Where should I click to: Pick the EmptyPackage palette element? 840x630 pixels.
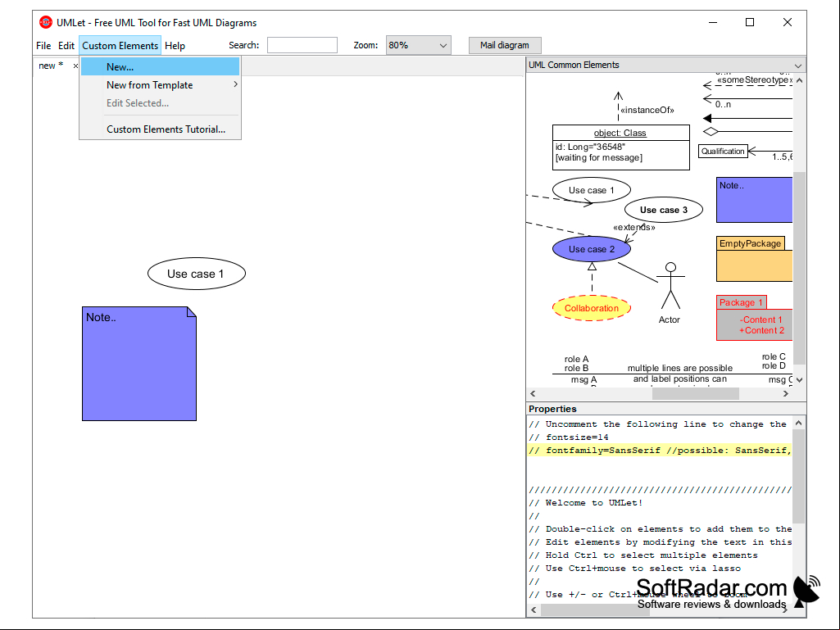754,259
